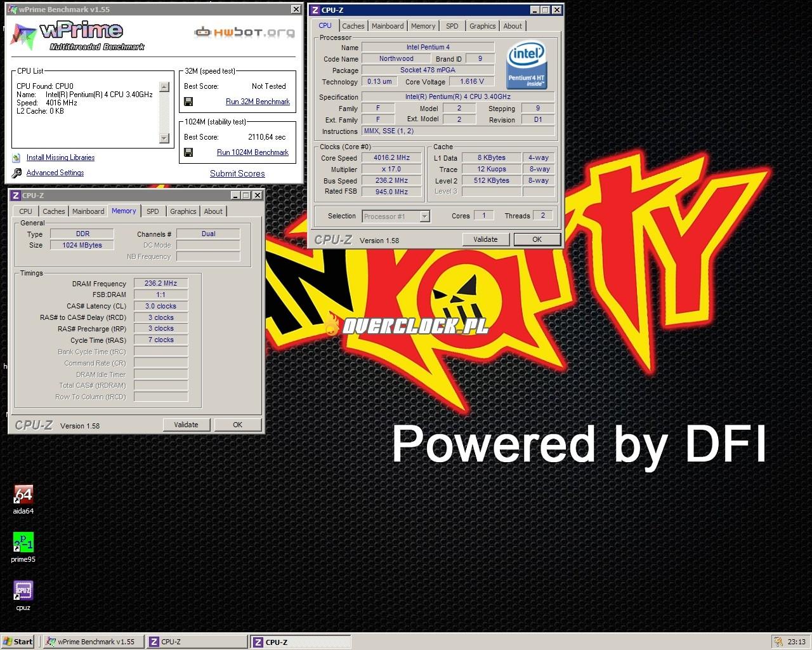Switch to the Memory tab in the CPU-Z CPU window
The height and width of the screenshot is (650, 812).
(423, 26)
